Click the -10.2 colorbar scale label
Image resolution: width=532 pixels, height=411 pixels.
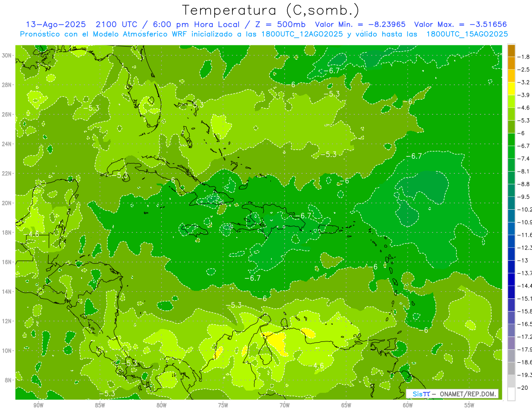click(x=525, y=209)
